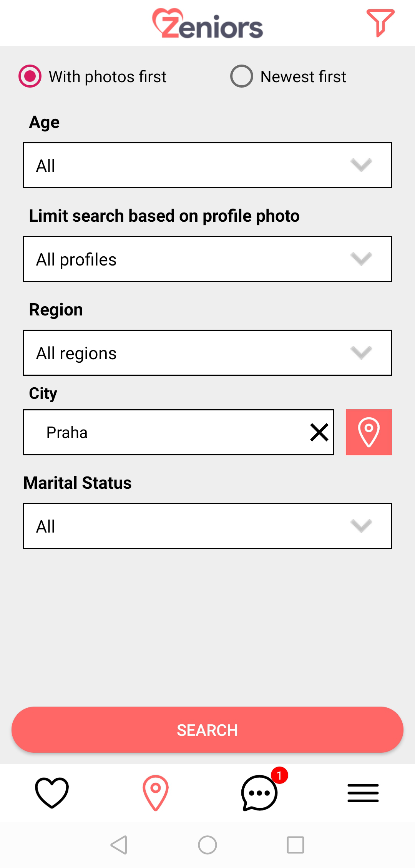This screenshot has height=868, width=415.
Task: Open Android recent apps button
Action: coord(295,845)
